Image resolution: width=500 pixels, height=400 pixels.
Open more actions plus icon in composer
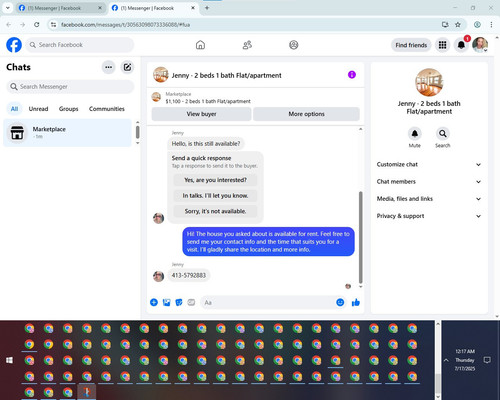154,302
